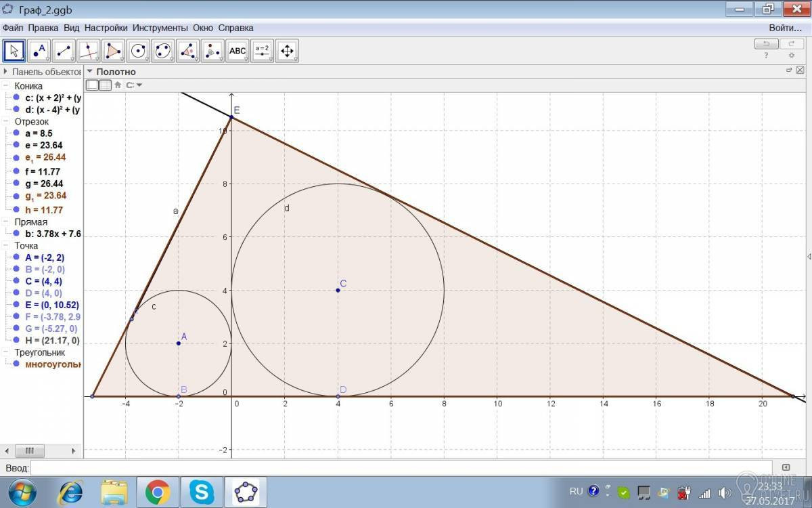
Task: Toggle axes display in the Graphics style bar
Action: pos(92,85)
